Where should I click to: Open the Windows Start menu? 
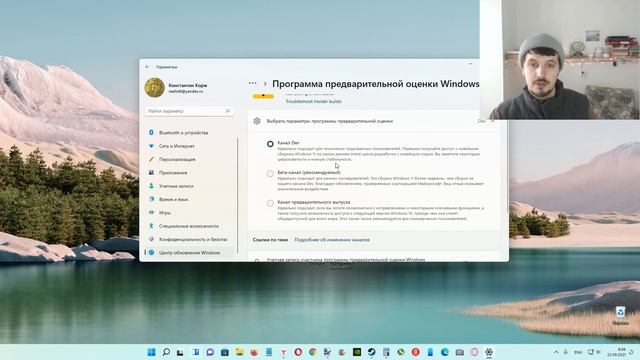[151, 352]
